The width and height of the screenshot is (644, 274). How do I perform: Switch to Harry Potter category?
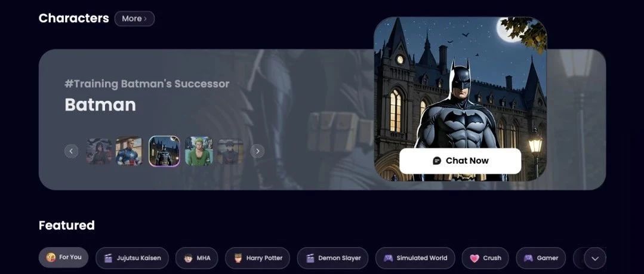point(257,258)
